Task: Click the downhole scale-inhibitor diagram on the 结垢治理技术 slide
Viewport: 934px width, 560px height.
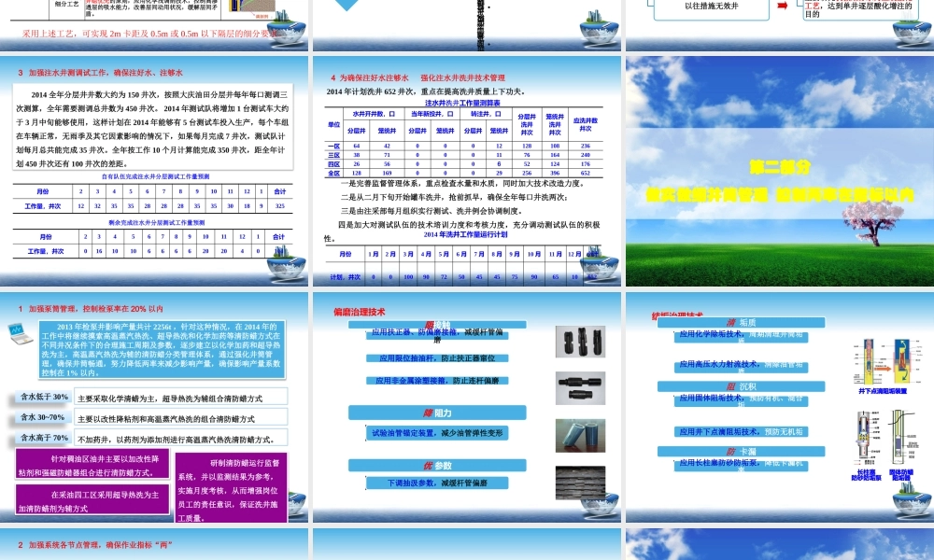Action: coord(883,361)
